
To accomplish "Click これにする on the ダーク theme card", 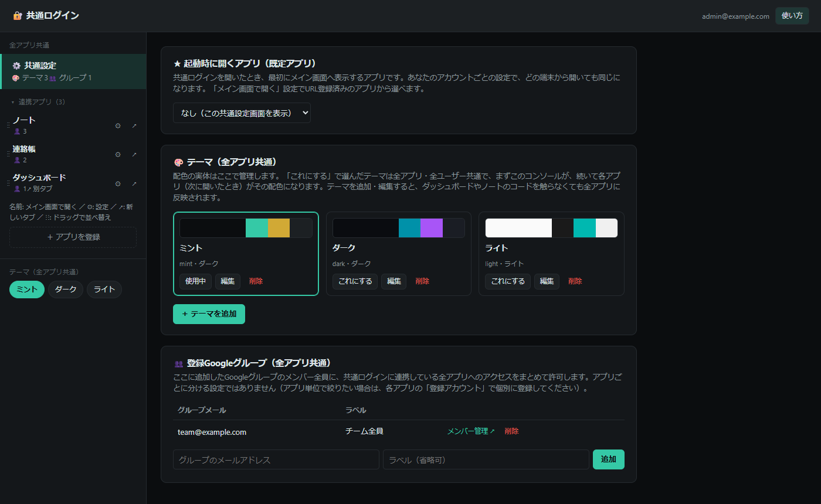I will (x=355, y=281).
